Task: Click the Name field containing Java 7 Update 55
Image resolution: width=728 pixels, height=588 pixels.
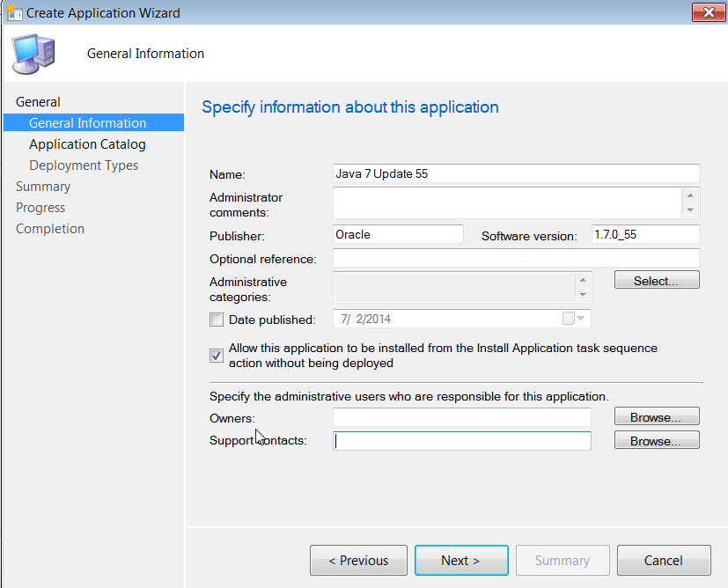Action: (x=515, y=173)
